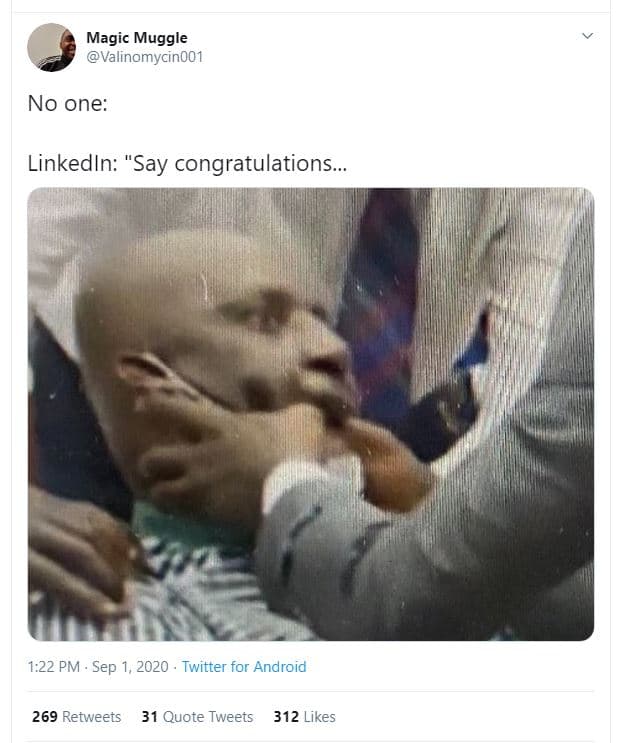Open the attached meme image

click(310, 414)
